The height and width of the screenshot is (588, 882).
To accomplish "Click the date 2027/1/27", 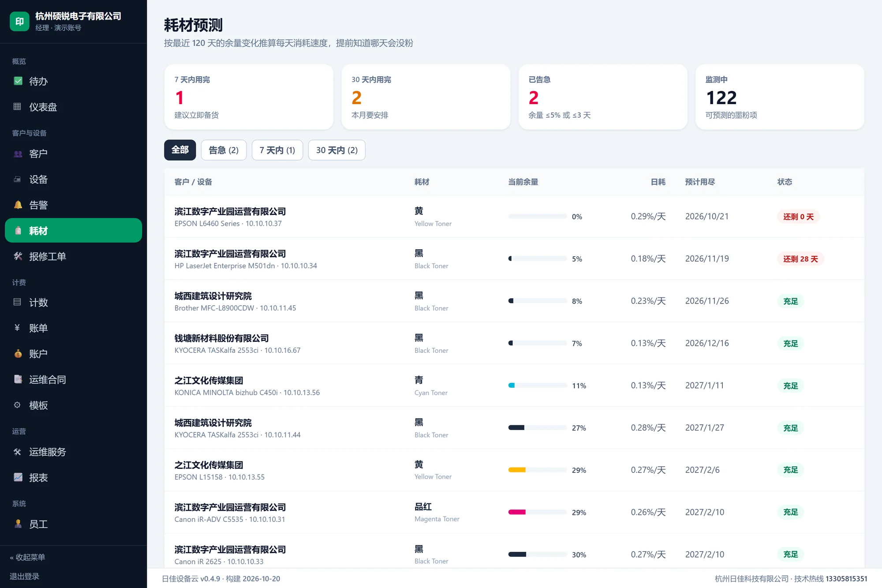I will (x=705, y=428).
